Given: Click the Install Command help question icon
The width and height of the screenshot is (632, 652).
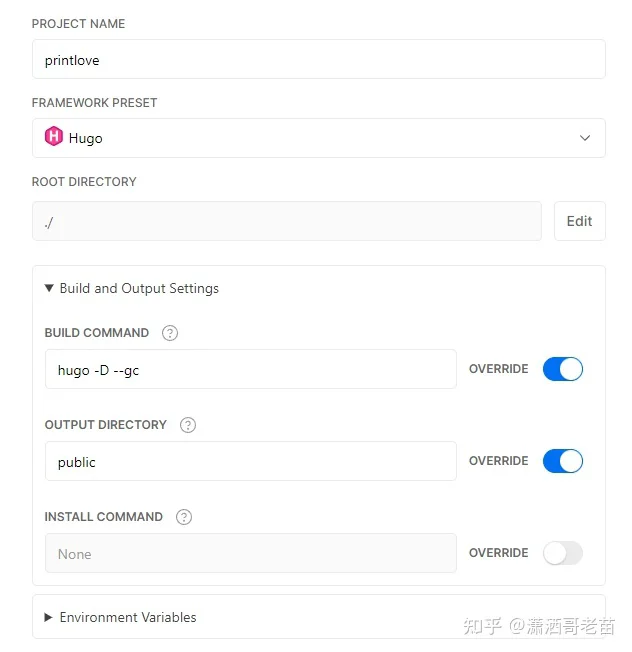Looking at the screenshot, I should pos(184,517).
